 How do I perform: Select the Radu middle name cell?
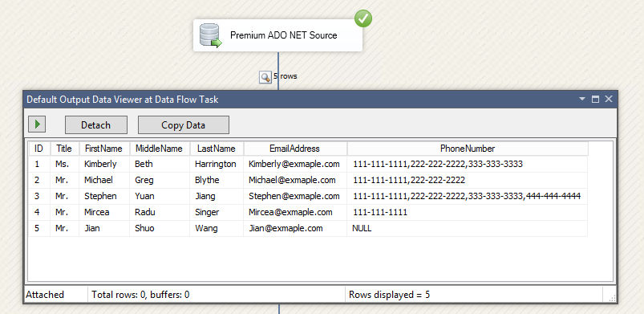160,212
